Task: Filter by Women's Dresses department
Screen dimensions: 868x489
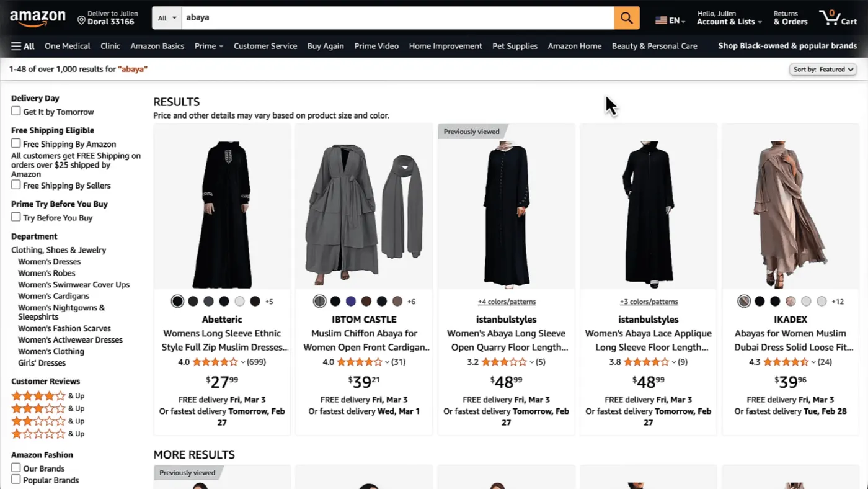Action: pos(49,262)
